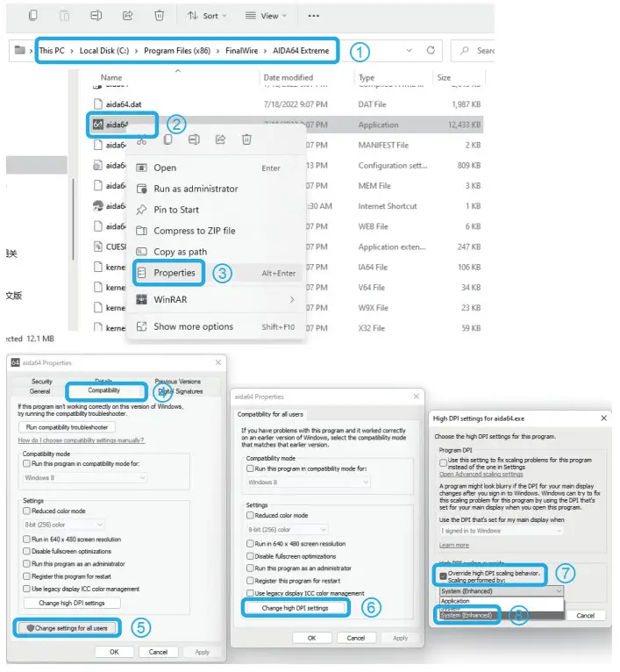Image resolution: width=620 pixels, height=672 pixels.
Task: Click the aida64 Properties title icon
Action: coord(16,362)
